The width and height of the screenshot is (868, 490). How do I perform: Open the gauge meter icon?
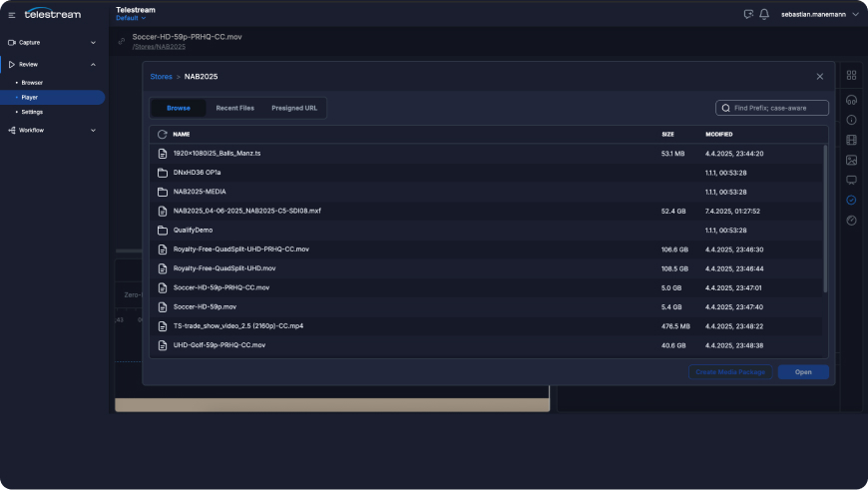(x=851, y=220)
